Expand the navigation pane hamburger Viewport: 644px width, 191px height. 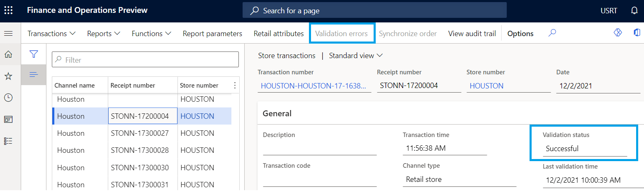pos(8,33)
